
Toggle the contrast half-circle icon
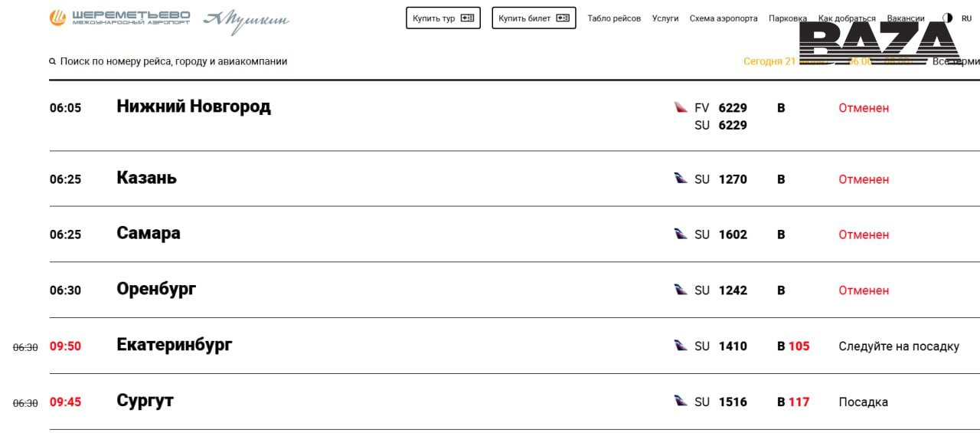pos(948,18)
